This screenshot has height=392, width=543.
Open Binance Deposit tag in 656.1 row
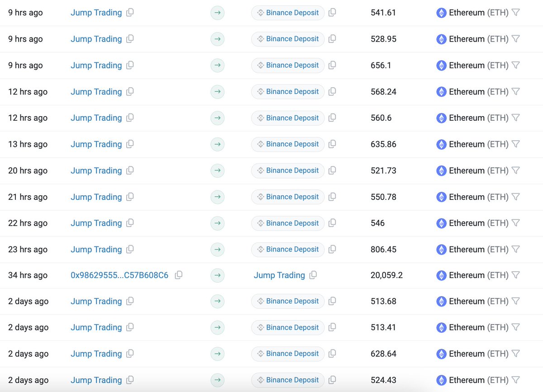coord(288,65)
